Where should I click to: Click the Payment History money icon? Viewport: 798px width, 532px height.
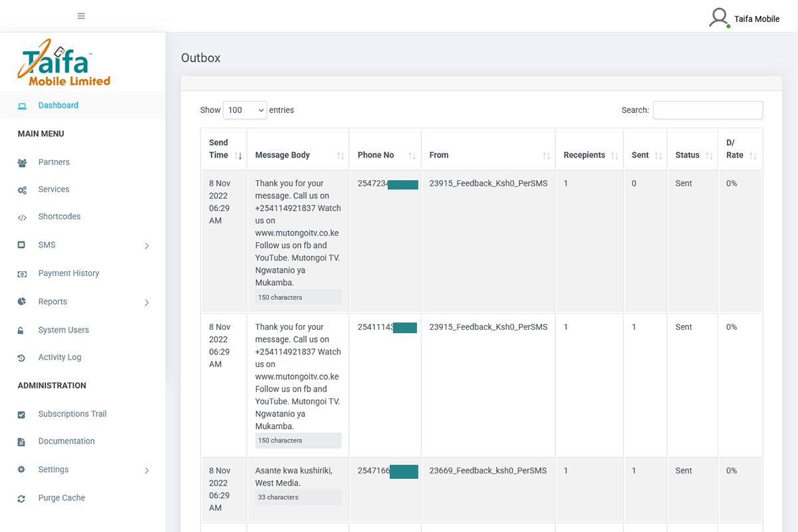(x=22, y=274)
